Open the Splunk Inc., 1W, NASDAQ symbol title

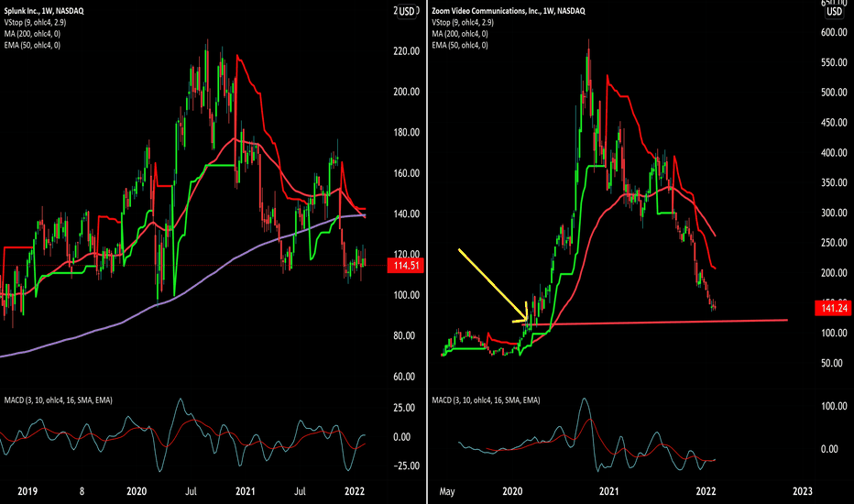pos(44,11)
